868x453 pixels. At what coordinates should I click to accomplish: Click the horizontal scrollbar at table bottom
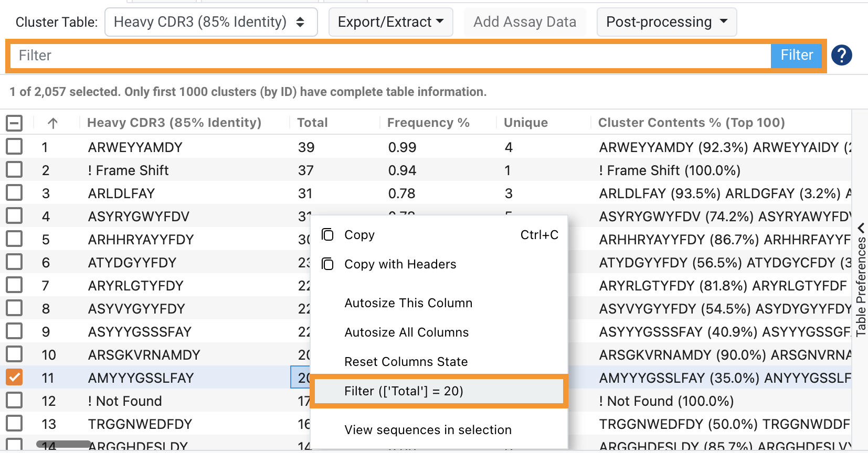[63, 444]
